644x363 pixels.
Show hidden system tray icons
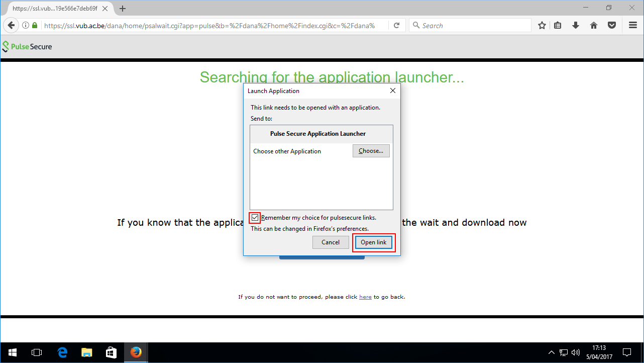[x=552, y=352]
